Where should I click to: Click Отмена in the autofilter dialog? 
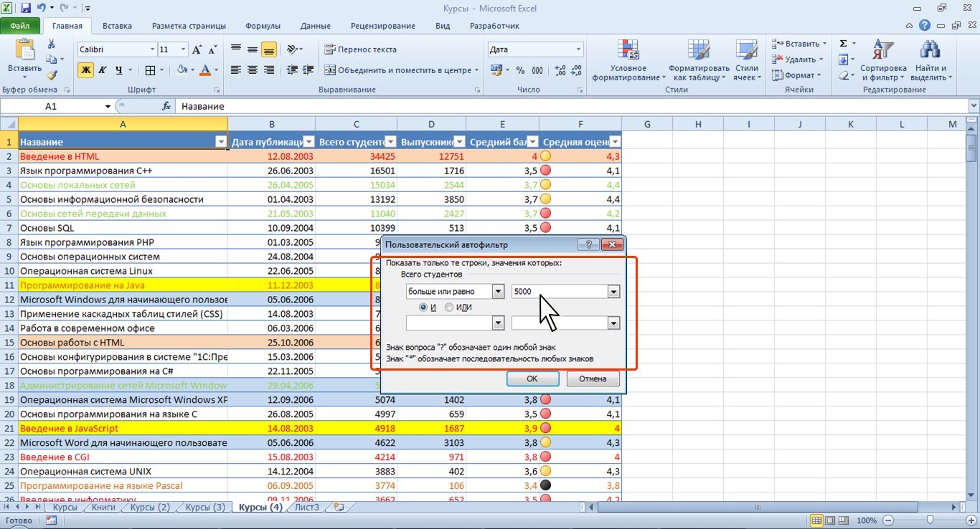tap(593, 378)
